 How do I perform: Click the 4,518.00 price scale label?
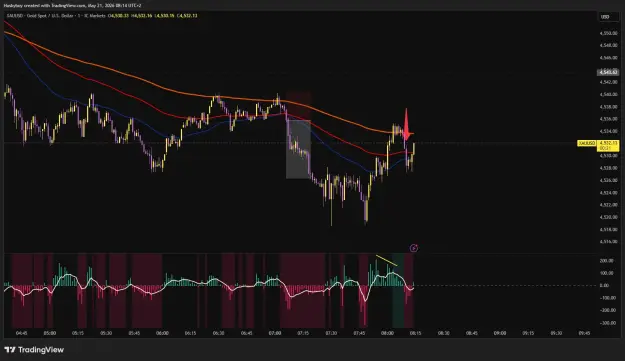click(608, 230)
